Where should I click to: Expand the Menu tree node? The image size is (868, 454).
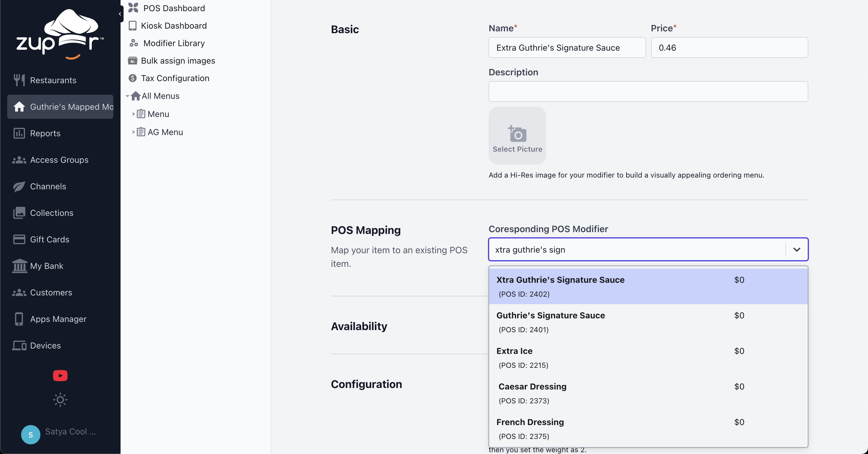pyautogui.click(x=134, y=114)
